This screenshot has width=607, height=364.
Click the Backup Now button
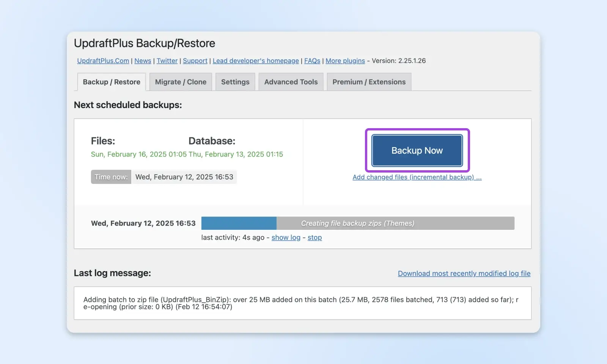pos(417,151)
